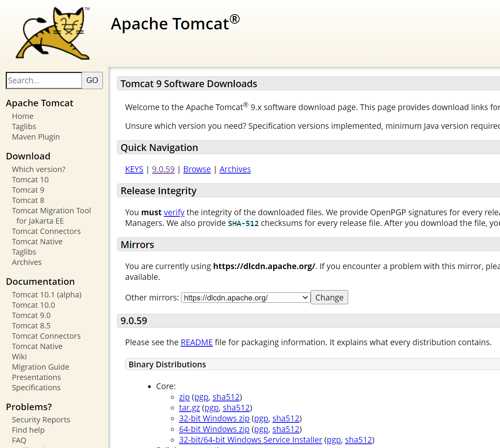Download 32-bit/64-bit Windows Service Installer
This screenshot has height=448, width=500.
(251, 440)
